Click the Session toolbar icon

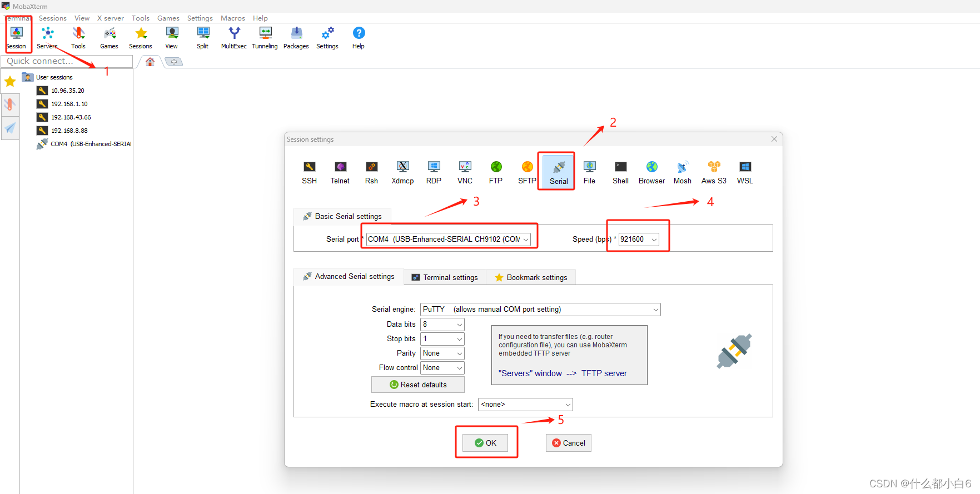click(16, 37)
